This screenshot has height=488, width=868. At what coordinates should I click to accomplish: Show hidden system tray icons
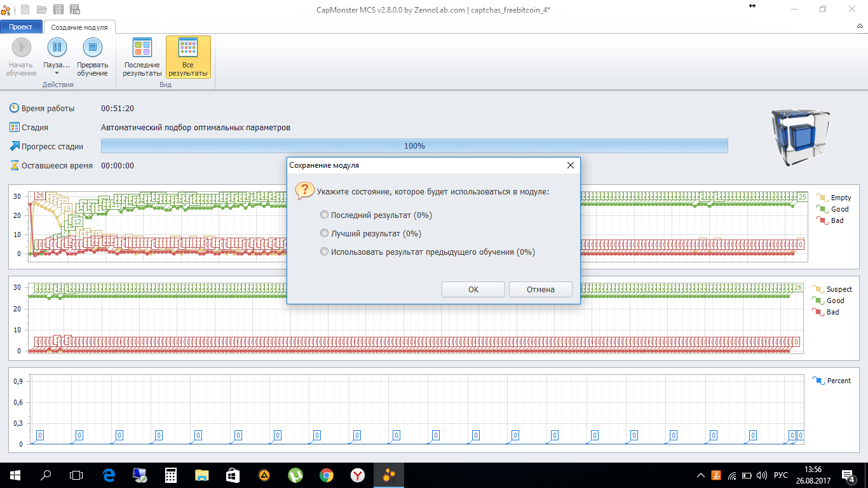[700, 475]
